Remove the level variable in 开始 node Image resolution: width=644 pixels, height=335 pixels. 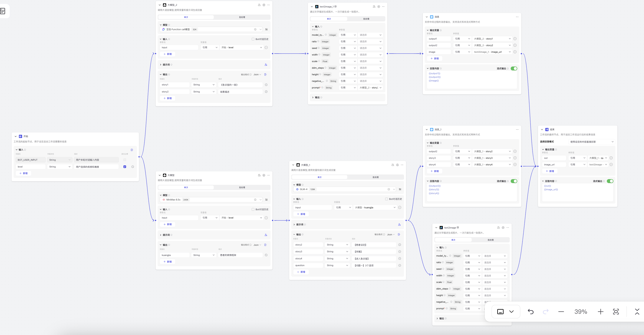click(x=133, y=167)
